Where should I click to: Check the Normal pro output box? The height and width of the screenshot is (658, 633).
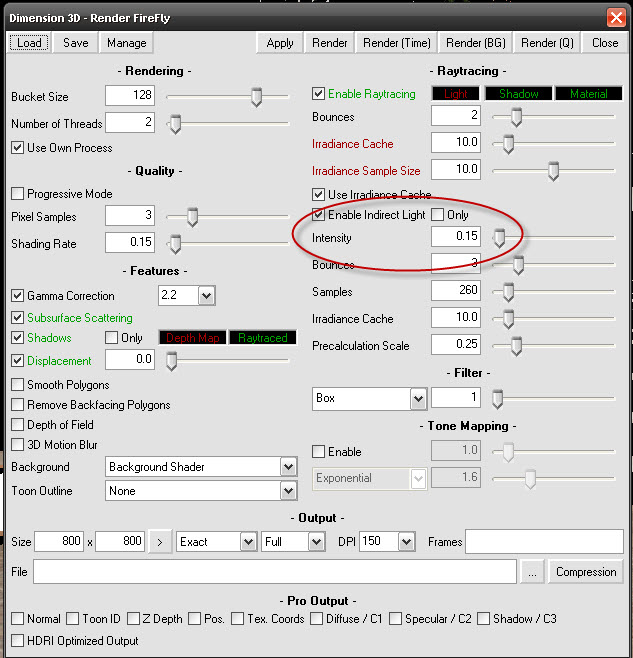tap(17, 619)
